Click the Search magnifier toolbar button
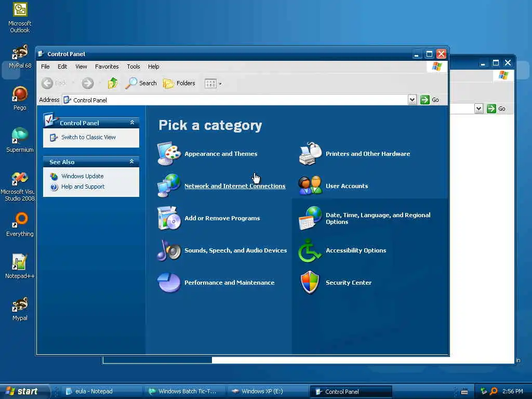The image size is (532, 399). point(141,83)
